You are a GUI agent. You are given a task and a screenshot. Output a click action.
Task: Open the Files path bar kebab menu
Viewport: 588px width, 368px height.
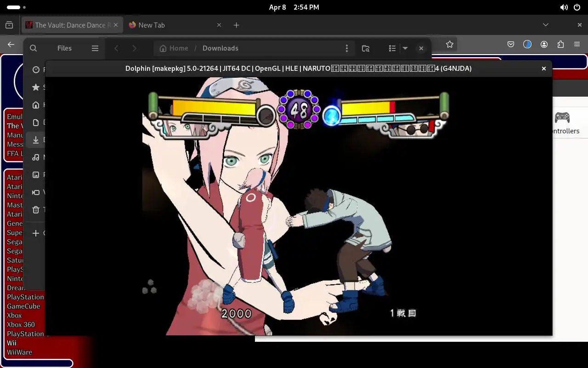(x=347, y=48)
